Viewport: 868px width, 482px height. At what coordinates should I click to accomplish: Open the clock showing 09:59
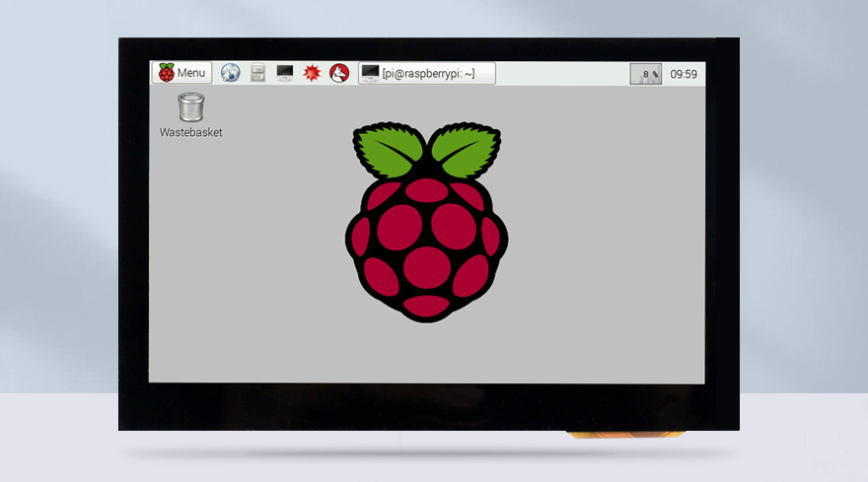pyautogui.click(x=684, y=74)
